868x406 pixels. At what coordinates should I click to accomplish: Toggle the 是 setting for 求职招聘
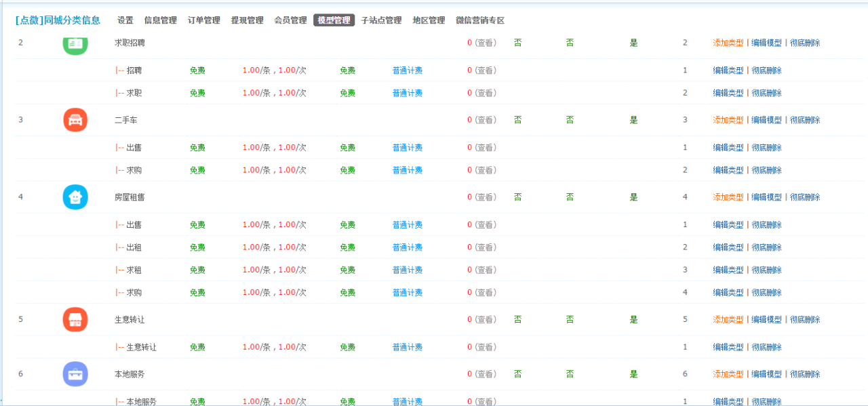(x=633, y=42)
